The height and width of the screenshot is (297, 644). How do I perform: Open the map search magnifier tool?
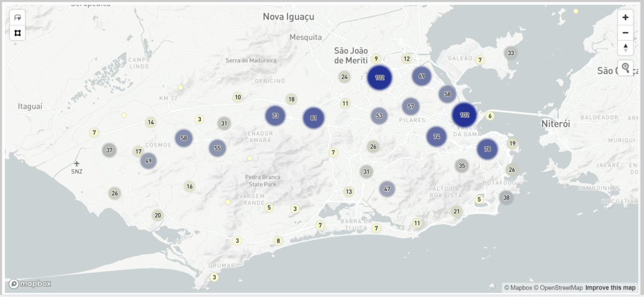tap(625, 68)
